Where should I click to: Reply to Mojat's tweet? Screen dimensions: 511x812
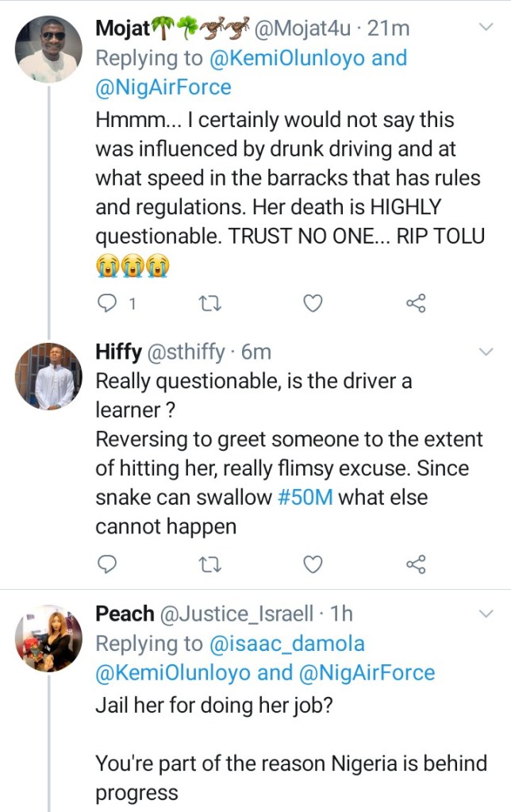click(x=107, y=302)
